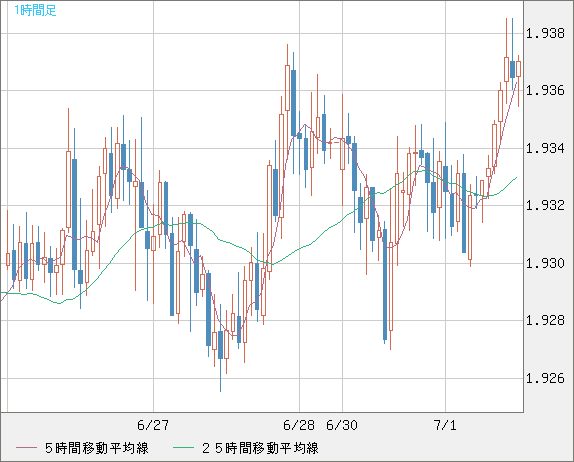Click the 7/1 date axis label
574x462 pixels.
[445, 425]
